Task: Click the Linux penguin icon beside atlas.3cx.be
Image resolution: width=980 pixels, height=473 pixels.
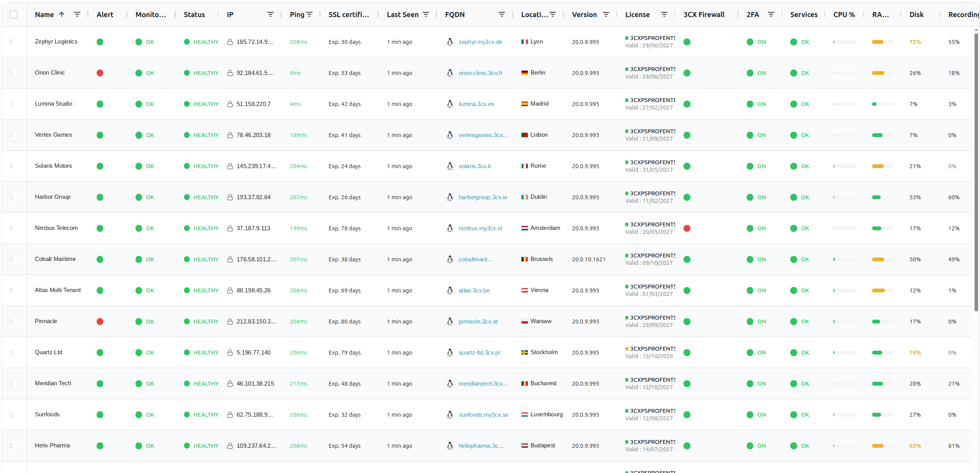Action: (450, 290)
